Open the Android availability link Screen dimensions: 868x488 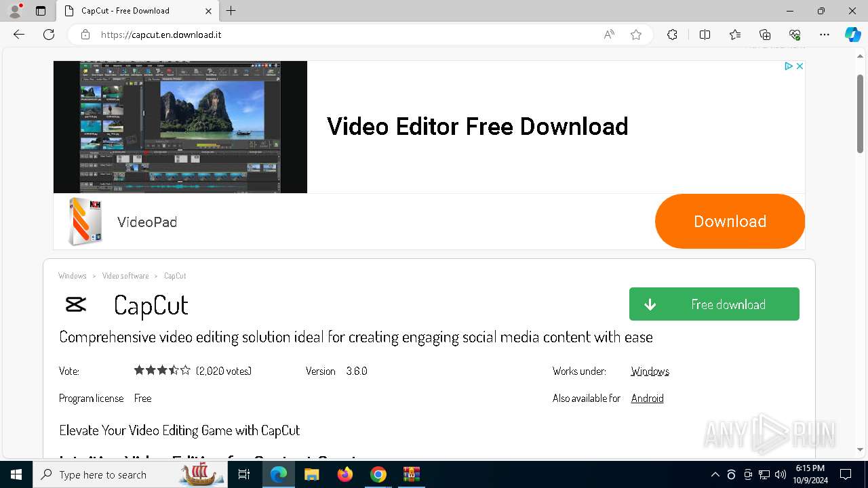[x=648, y=398]
